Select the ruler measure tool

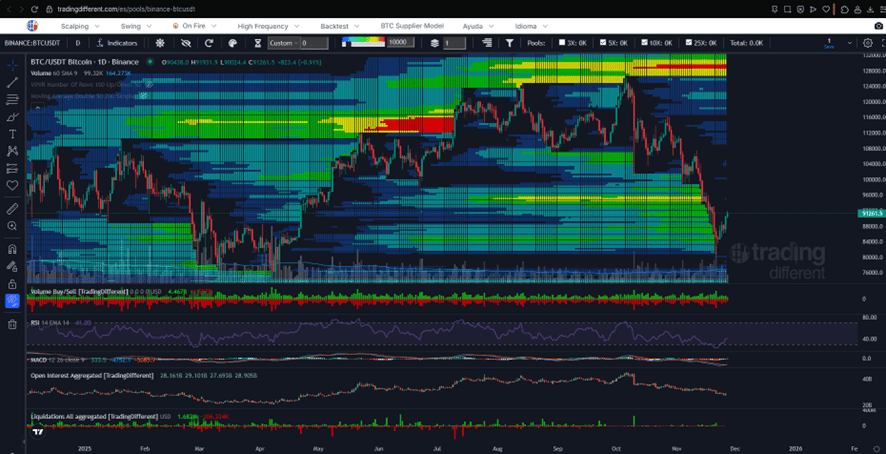[12, 209]
